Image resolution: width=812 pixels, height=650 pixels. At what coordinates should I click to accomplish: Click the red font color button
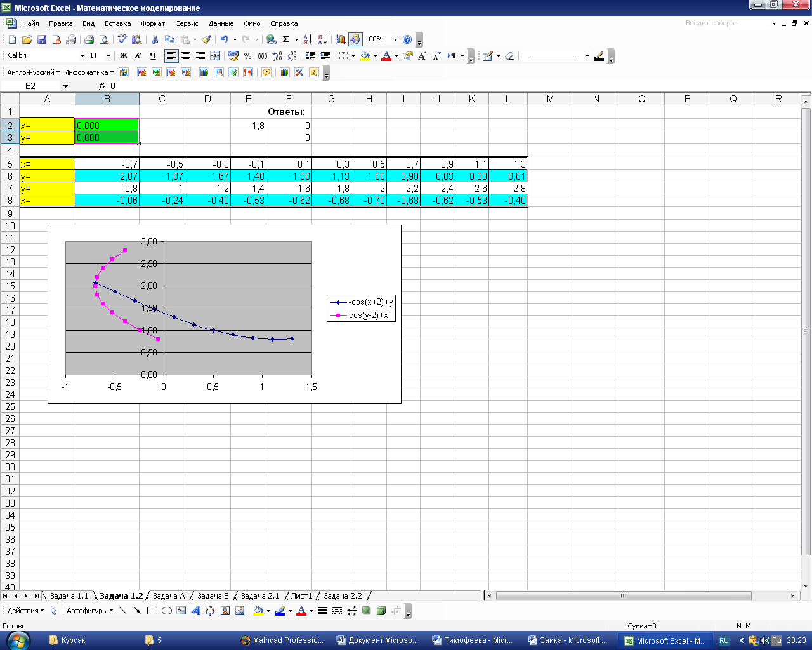[386, 56]
